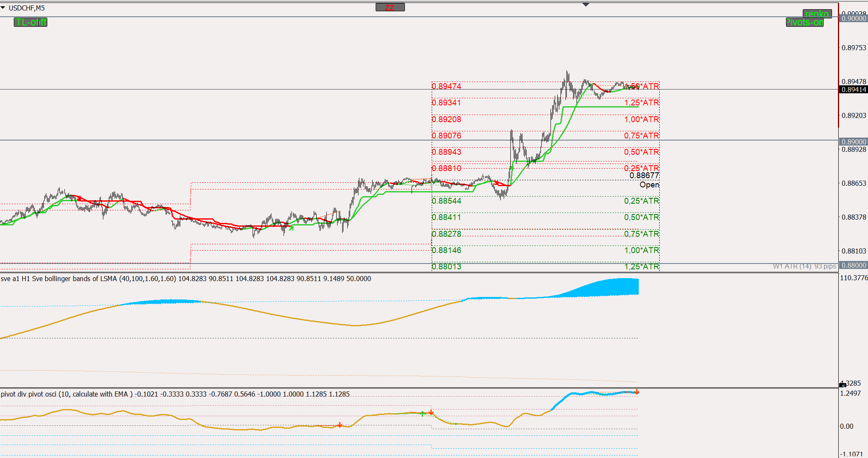Select the 0.89000 horizontal level label

853,142
